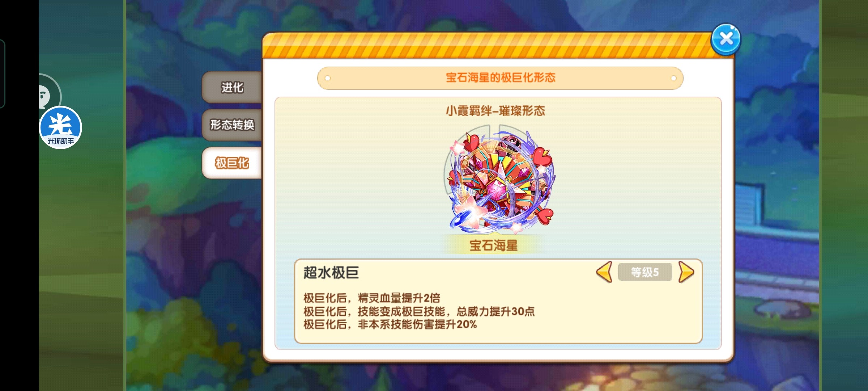
Task: Tap the 总威力提升30点 description line
Action: (x=419, y=311)
